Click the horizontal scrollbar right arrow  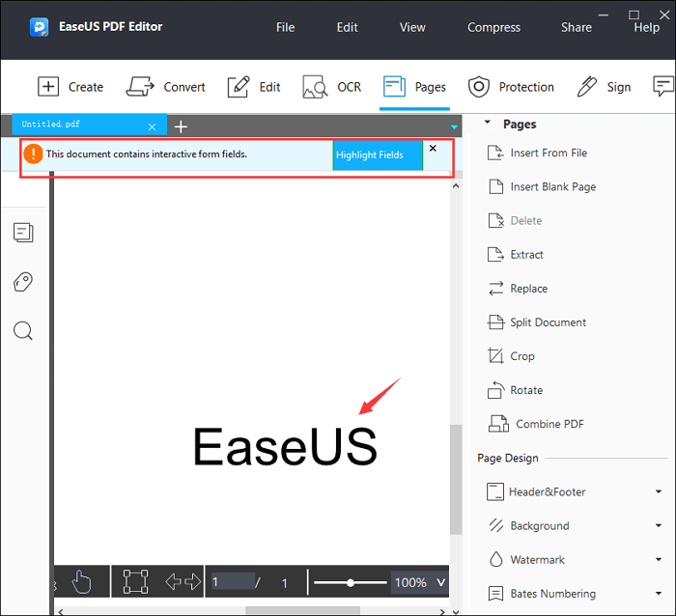coord(442,611)
